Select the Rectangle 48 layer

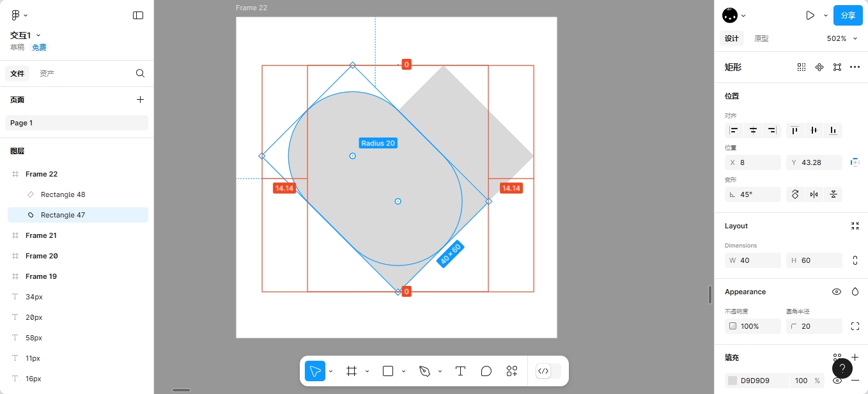(63, 194)
